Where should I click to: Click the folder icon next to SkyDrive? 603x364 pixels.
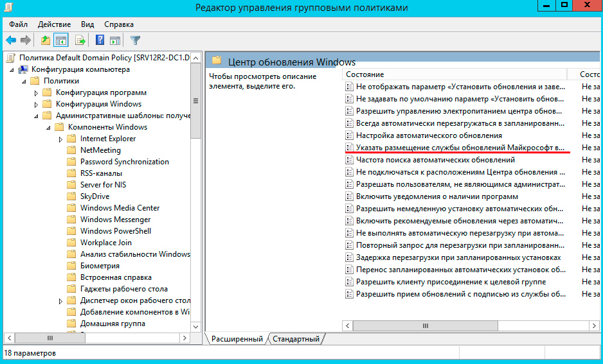point(71,196)
